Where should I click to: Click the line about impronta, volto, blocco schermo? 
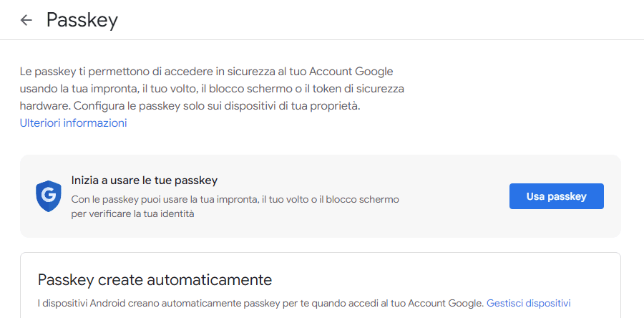tap(212, 89)
